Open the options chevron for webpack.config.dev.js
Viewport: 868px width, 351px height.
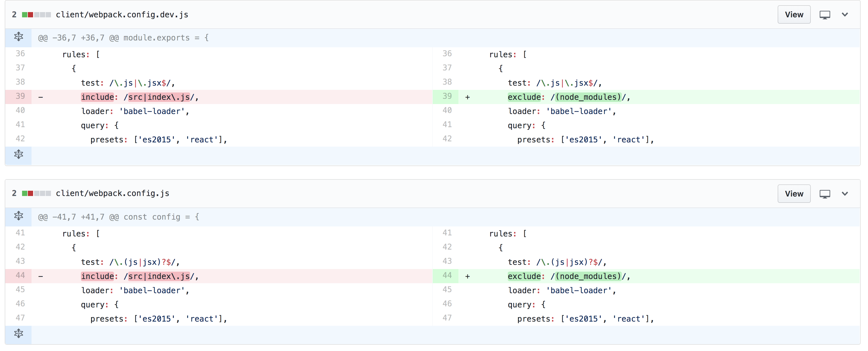click(845, 14)
